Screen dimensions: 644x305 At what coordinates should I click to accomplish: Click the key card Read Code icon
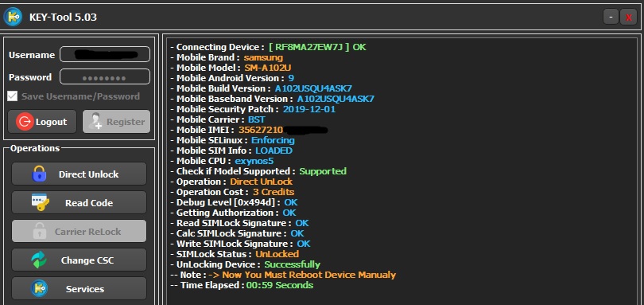[41, 202]
